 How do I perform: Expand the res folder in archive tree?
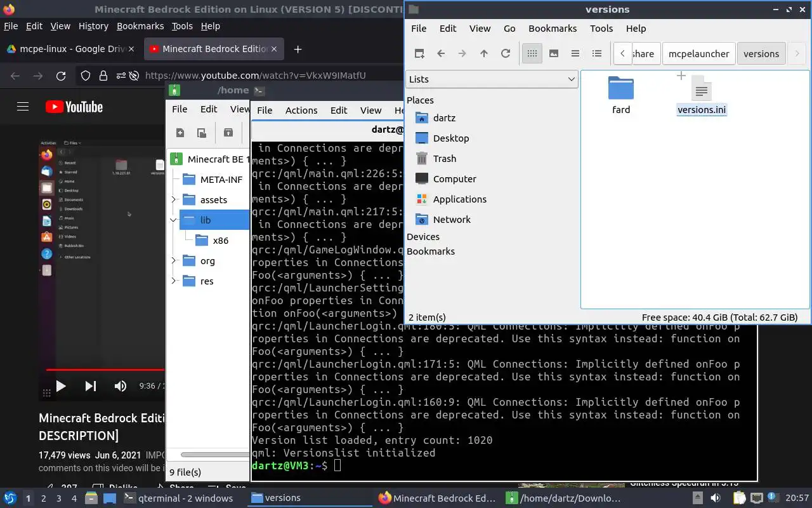pyautogui.click(x=174, y=281)
